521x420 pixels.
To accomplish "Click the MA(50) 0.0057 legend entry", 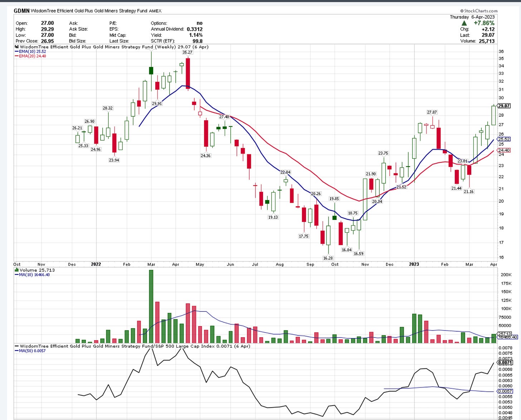I will click(30, 351).
